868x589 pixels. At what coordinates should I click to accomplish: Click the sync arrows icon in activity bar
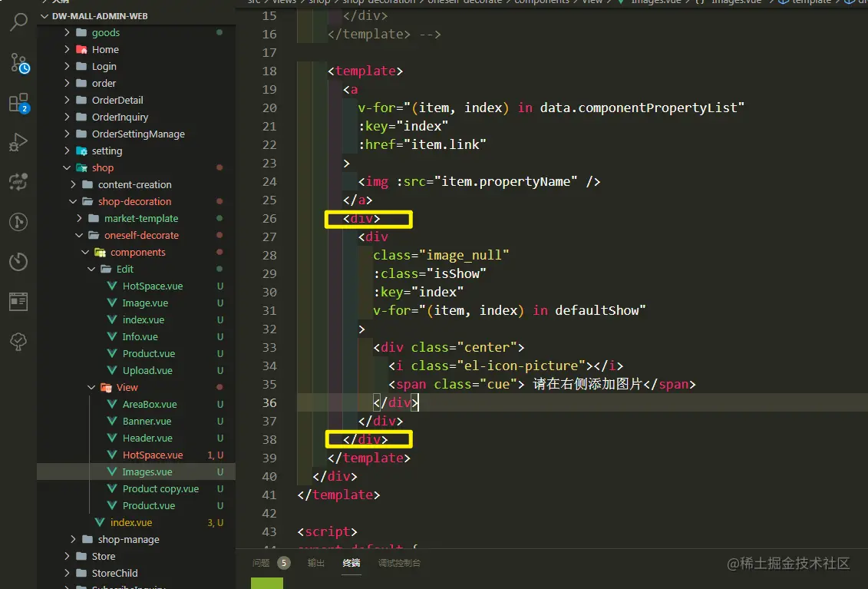(x=18, y=182)
